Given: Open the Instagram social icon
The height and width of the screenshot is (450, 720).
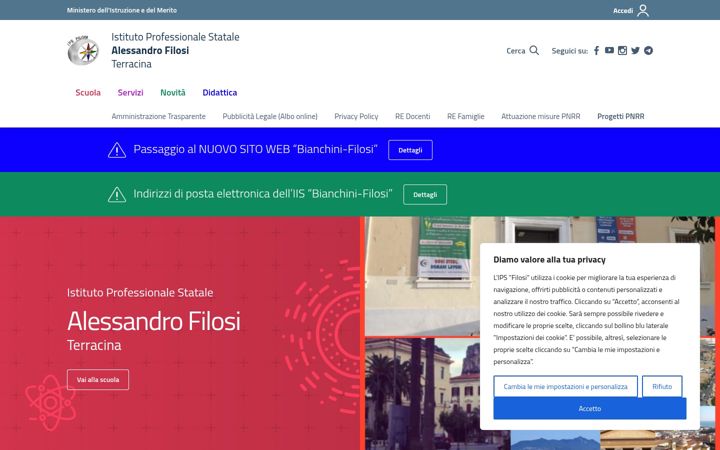Looking at the screenshot, I should (x=622, y=51).
